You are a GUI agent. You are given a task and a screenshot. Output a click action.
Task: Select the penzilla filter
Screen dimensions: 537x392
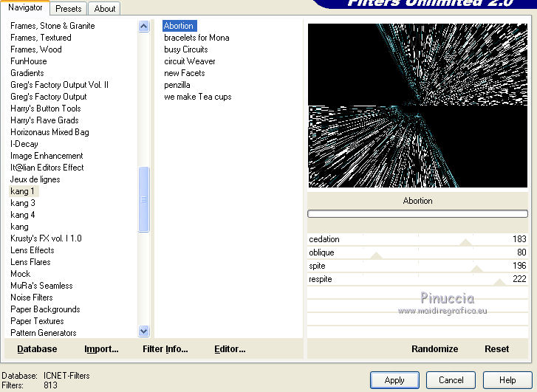177,85
